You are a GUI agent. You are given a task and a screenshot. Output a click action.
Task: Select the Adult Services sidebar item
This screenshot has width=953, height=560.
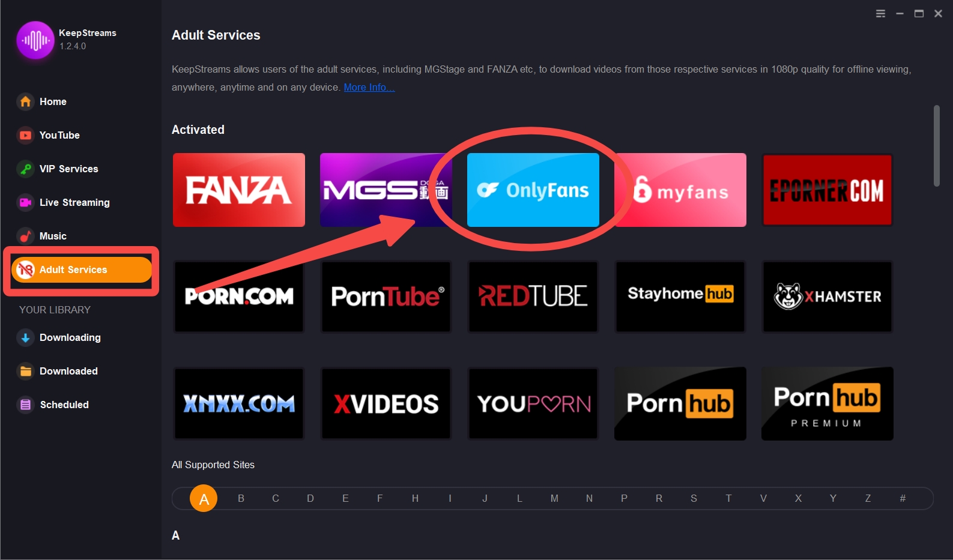[82, 269]
